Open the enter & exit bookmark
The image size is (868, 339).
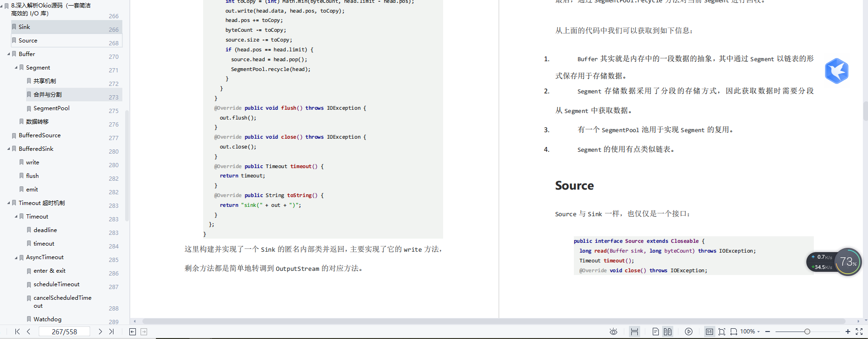pos(49,271)
